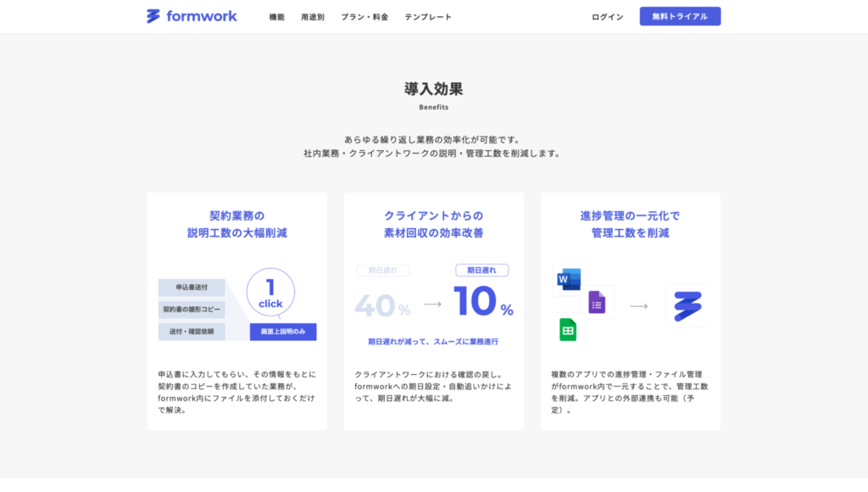Open the テンプレート navigation link
The height and width of the screenshot is (492, 868).
(x=428, y=17)
